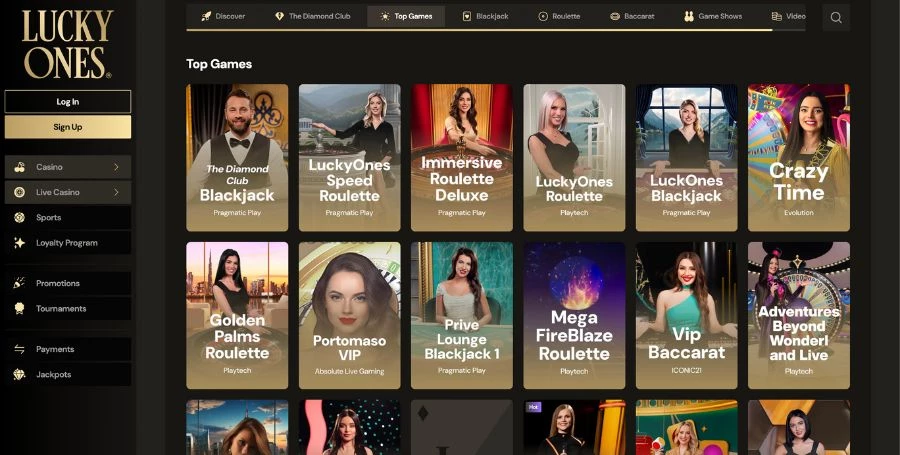Play Immersive Roulette Deluxe
This screenshot has height=455, width=900.
click(x=461, y=158)
